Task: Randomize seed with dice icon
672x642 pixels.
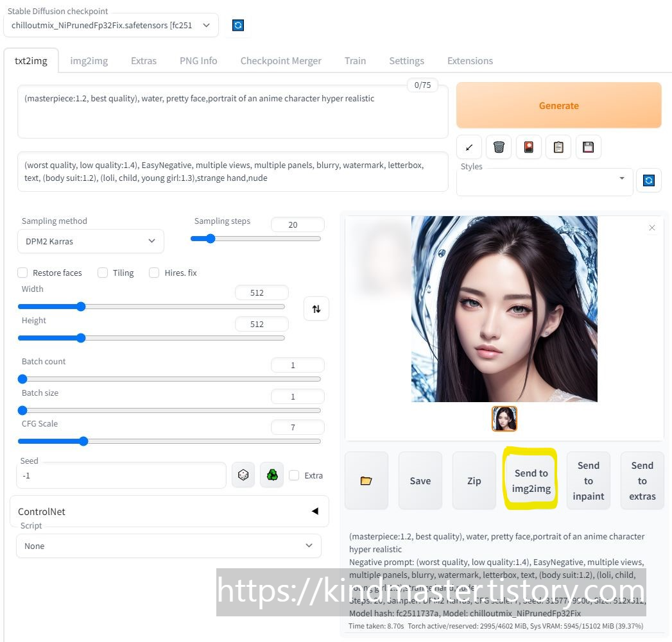Action: point(243,475)
